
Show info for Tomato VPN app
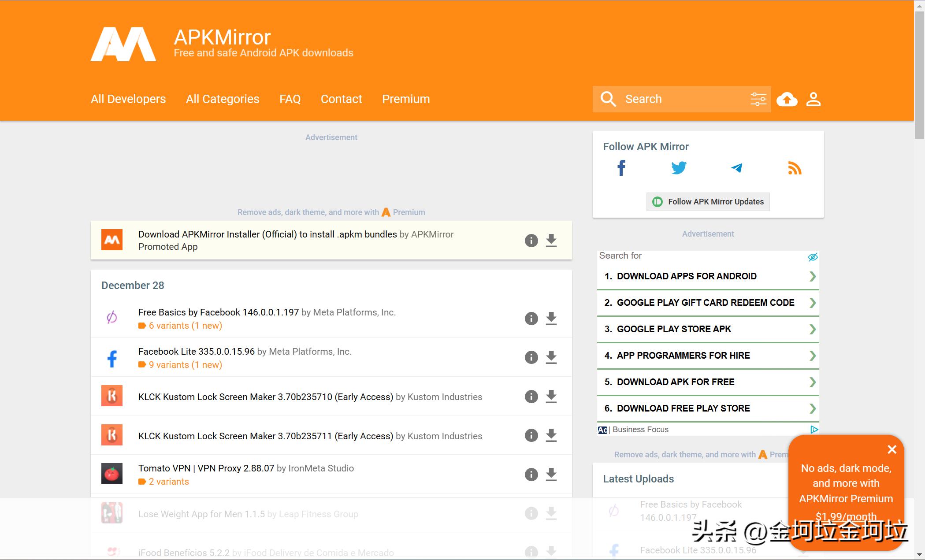(531, 475)
